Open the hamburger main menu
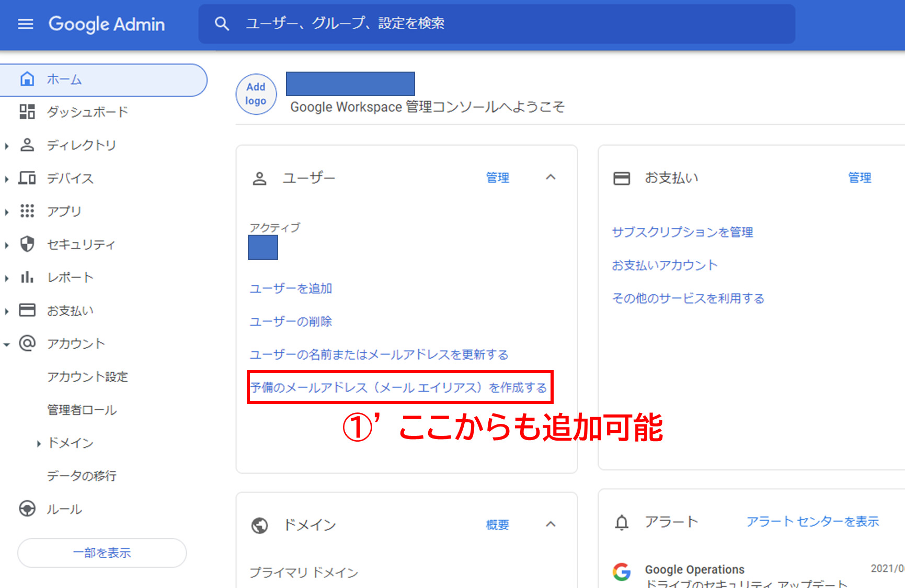 (26, 24)
